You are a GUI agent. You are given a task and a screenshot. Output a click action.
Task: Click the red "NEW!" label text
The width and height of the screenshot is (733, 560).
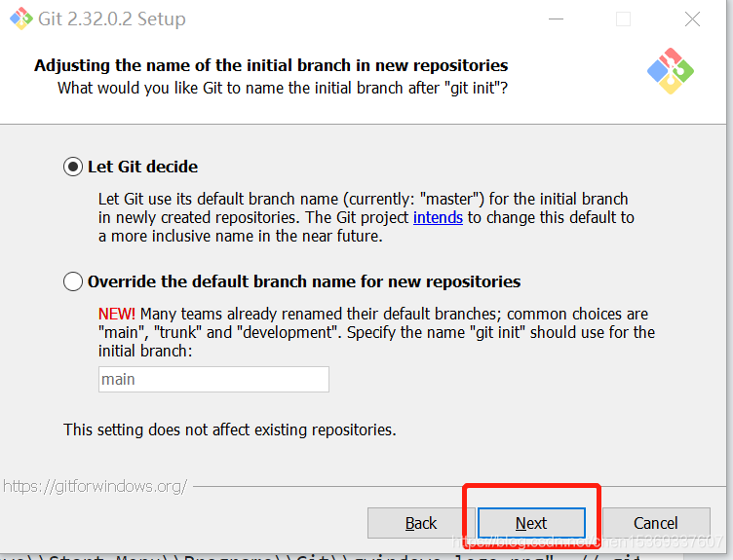click(x=116, y=314)
